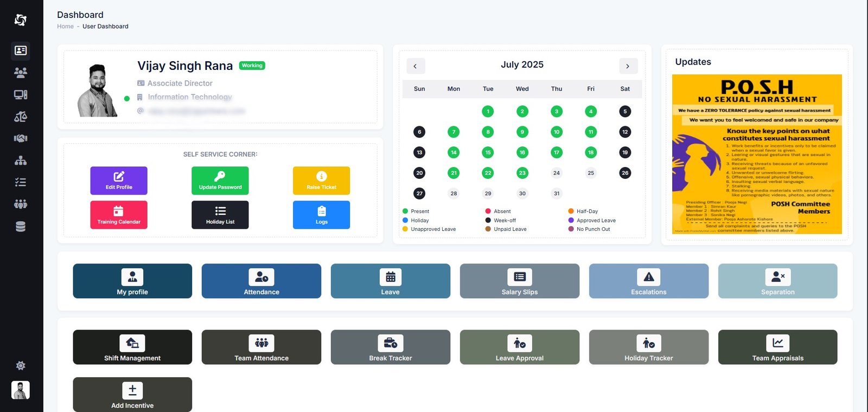Click the Update Password button
868x412 pixels.
click(220, 181)
